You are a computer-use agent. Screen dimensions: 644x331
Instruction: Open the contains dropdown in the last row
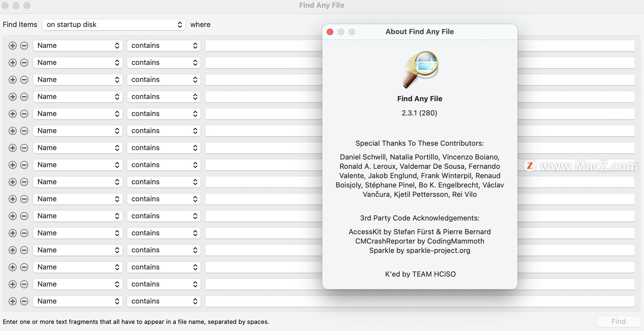tap(164, 301)
